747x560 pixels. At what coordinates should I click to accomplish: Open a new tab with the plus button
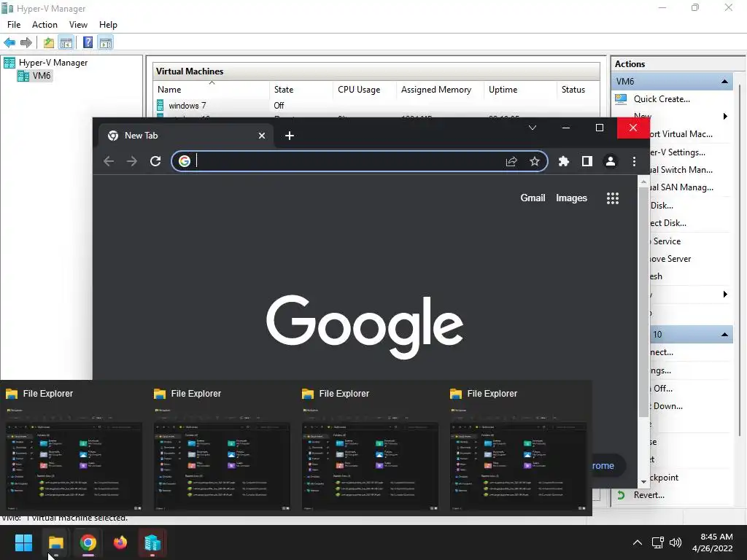289,136
